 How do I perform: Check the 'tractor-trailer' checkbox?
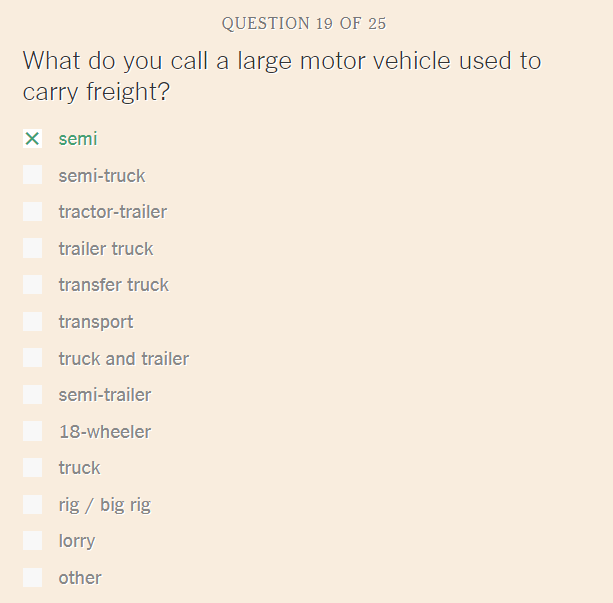(x=32, y=212)
